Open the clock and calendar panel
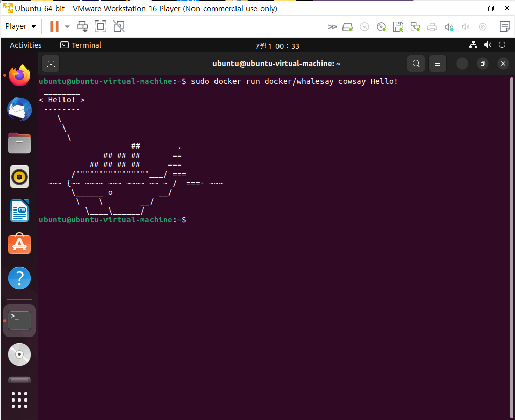The height and width of the screenshot is (420, 515). 277,46
